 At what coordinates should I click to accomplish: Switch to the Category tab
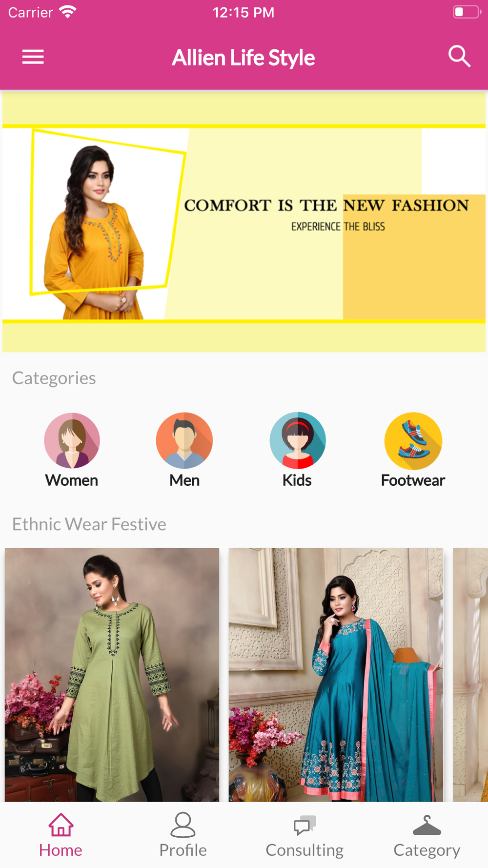click(x=427, y=835)
